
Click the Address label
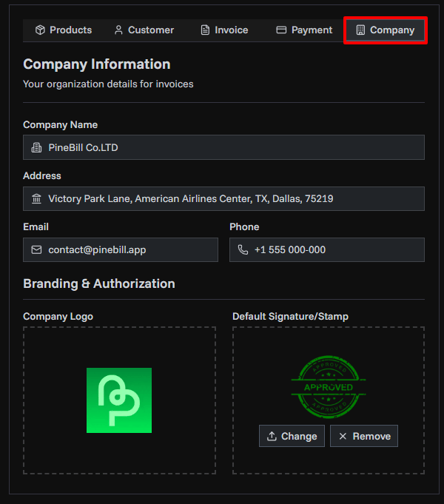click(42, 176)
